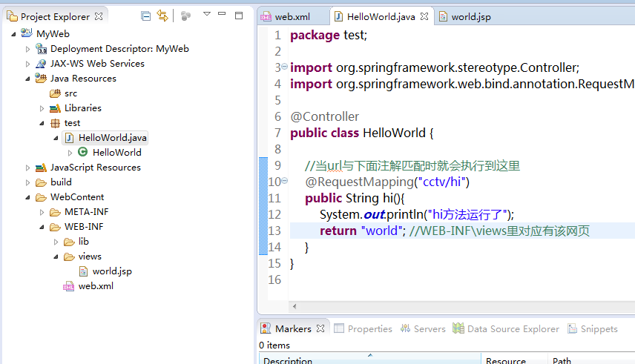The image size is (635, 364).
Task: Click the web.xml file icon in WEB-INF
Action: 69,286
